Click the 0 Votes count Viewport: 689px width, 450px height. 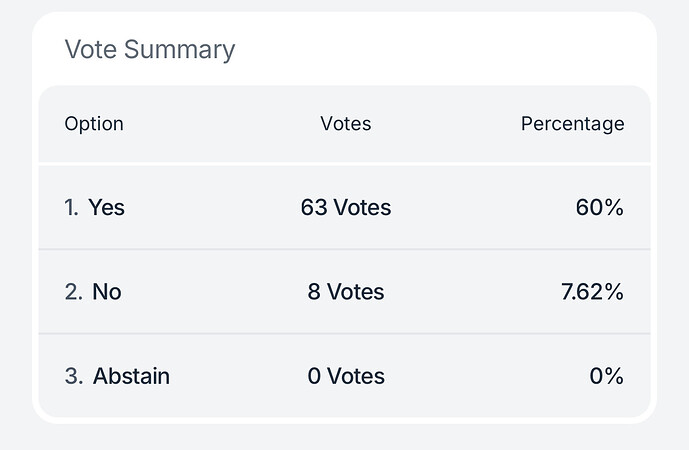click(345, 376)
